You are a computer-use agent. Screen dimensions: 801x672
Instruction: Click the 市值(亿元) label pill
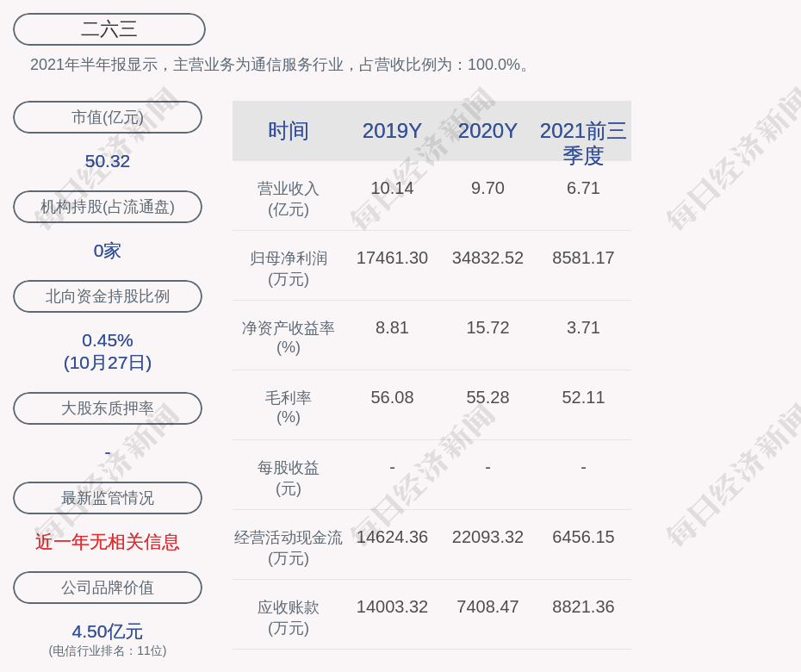pyautogui.click(x=107, y=117)
